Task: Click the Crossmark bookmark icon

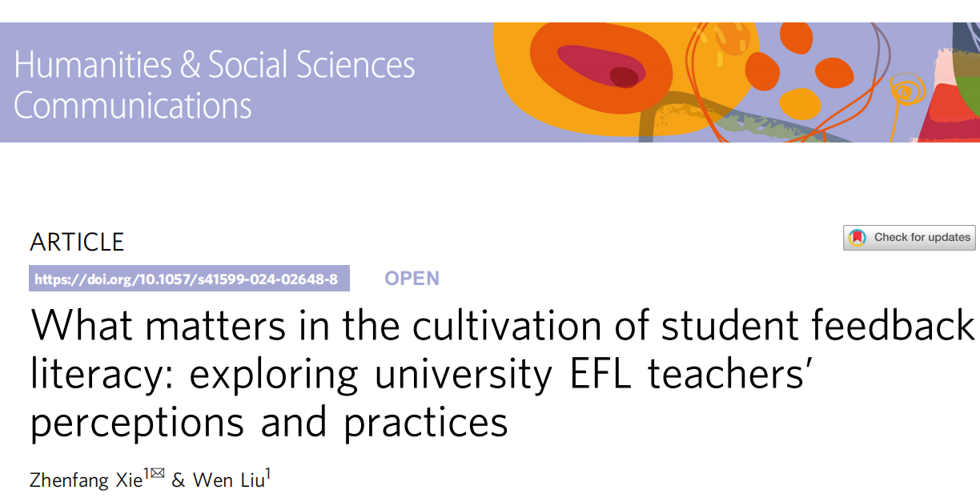Action: [857, 238]
